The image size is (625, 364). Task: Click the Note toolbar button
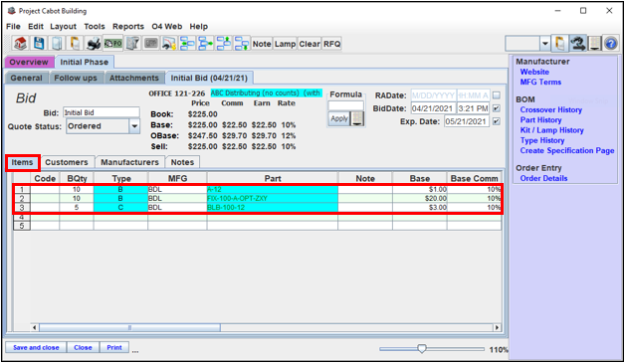click(x=262, y=44)
